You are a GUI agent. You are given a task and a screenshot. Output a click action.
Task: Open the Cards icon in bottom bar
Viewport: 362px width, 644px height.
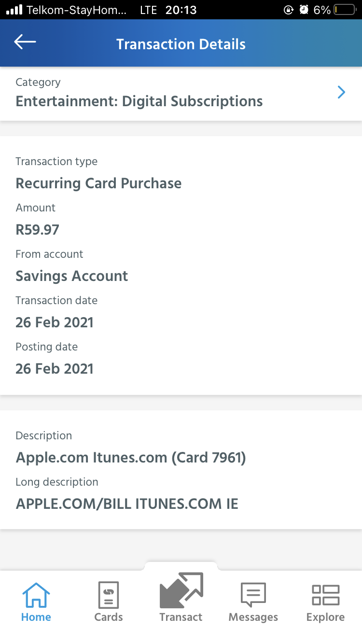[109, 595]
